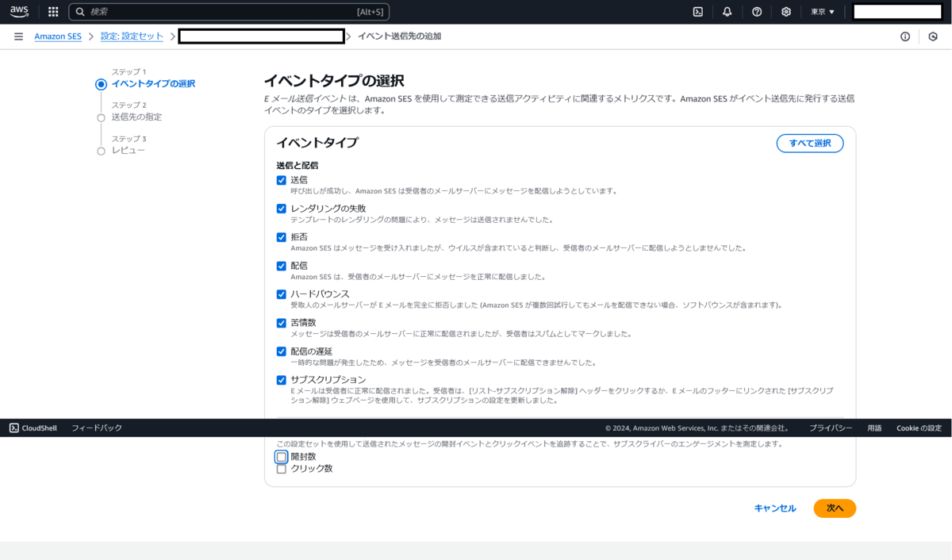Viewport: 952px width, 560px height.
Task: Open Cookie の設定 in footer
Action: point(919,428)
